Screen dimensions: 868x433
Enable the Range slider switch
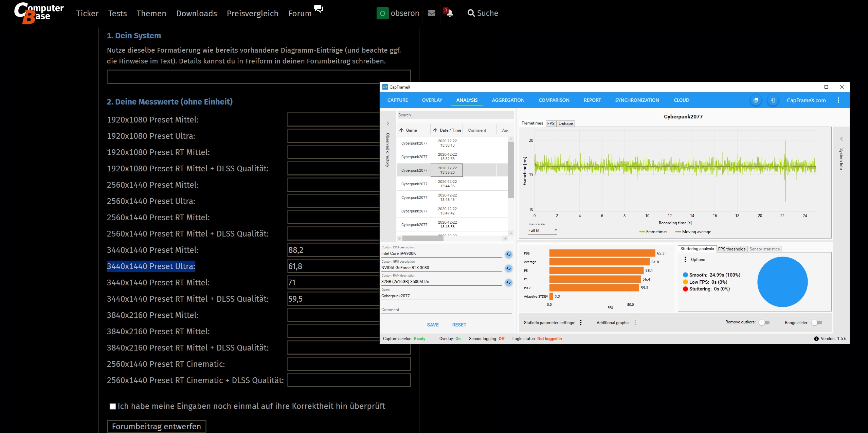pyautogui.click(x=816, y=322)
